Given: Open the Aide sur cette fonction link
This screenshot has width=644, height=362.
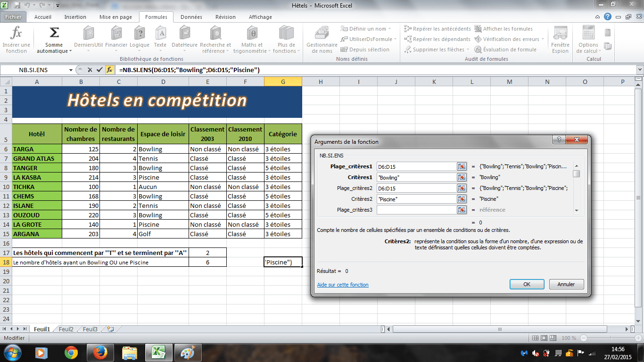Looking at the screenshot, I should pyautogui.click(x=343, y=285).
